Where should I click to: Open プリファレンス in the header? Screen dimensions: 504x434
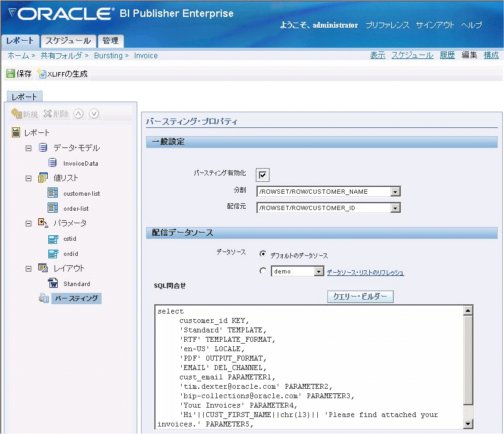387,25
